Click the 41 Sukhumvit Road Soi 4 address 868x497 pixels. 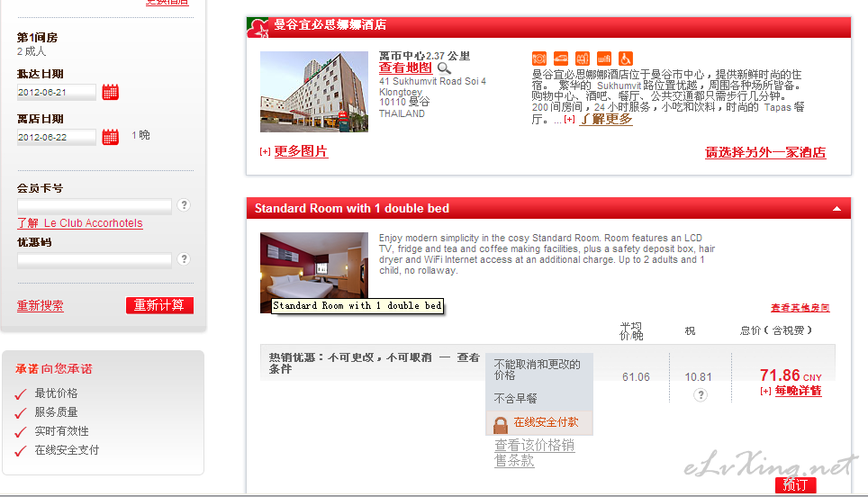(x=432, y=81)
